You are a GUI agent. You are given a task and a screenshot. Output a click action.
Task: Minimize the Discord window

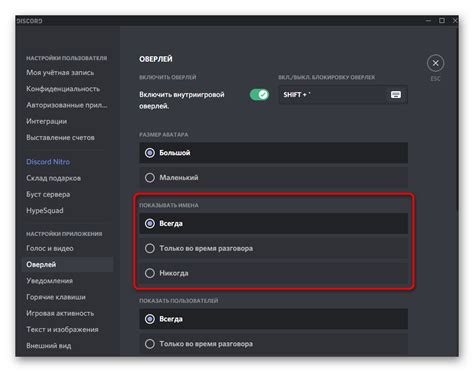point(428,21)
